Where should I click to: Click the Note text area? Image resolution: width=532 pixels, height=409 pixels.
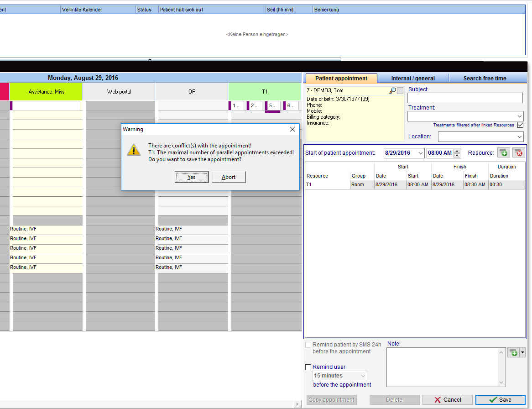tap(443, 367)
